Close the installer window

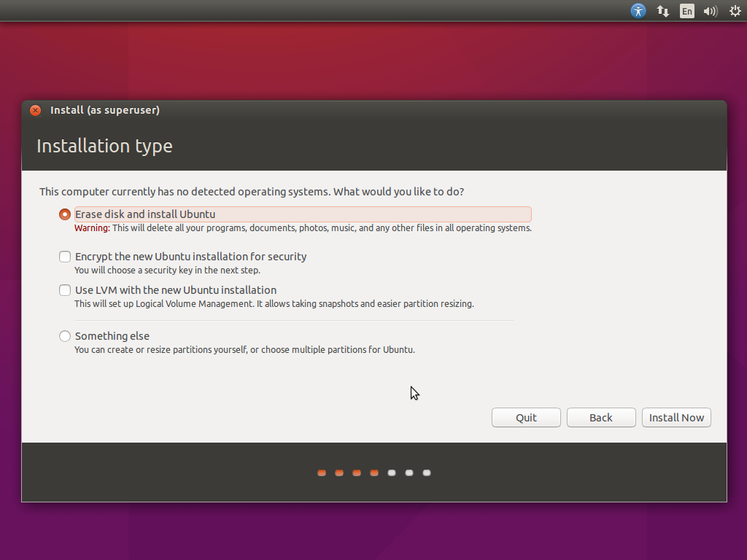tap(35, 110)
